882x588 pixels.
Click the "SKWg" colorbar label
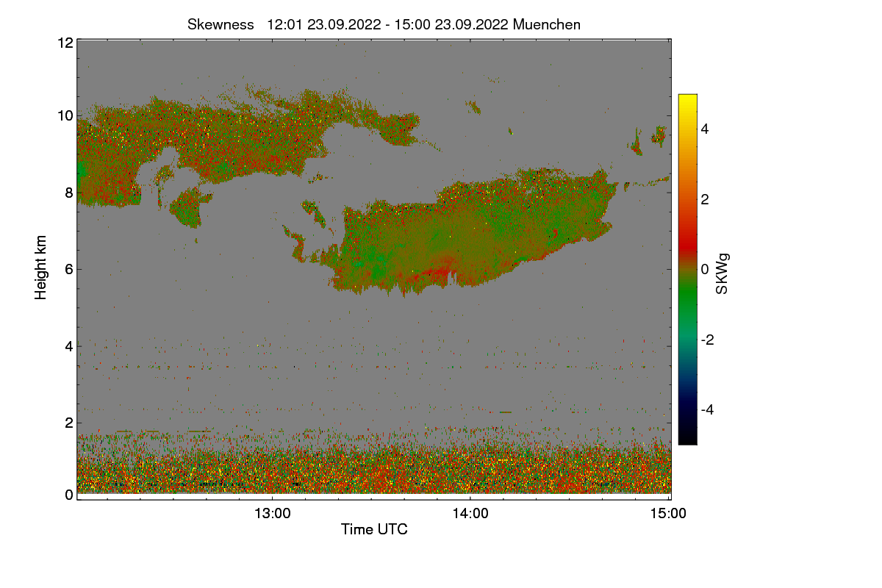coord(723,274)
